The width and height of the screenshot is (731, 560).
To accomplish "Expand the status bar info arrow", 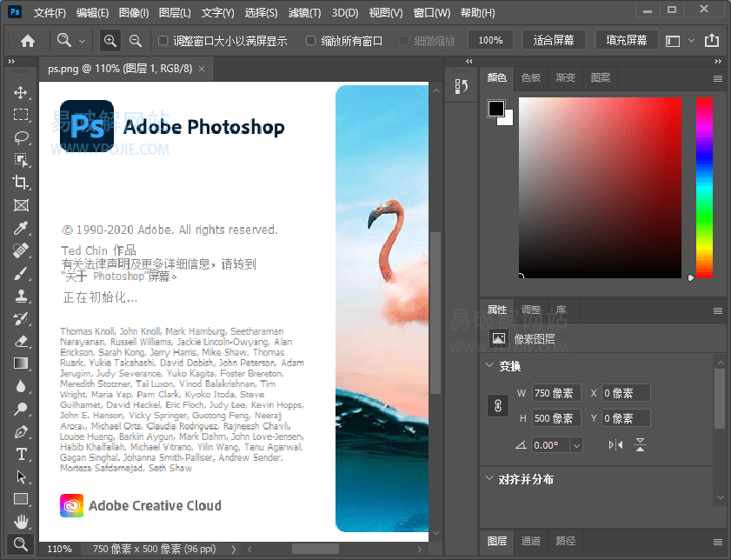I will pos(234,550).
